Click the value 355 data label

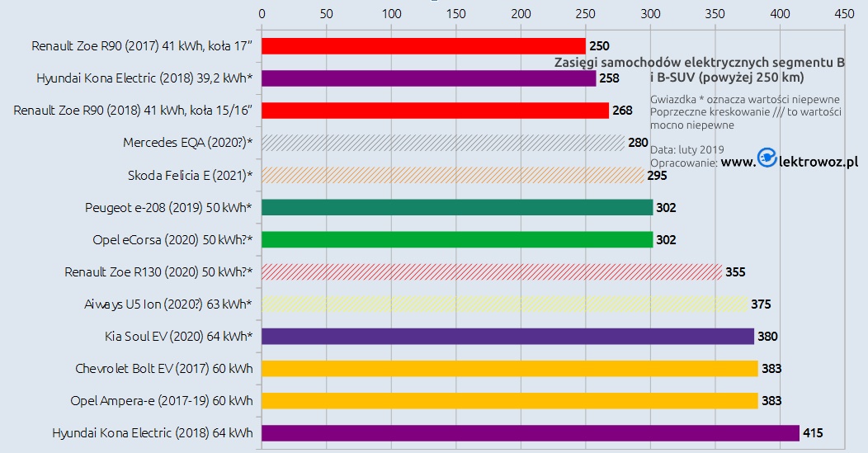click(735, 272)
